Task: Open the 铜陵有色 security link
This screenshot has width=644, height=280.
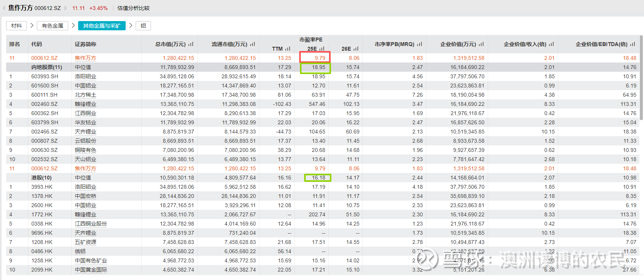Action: pyautogui.click(x=85, y=150)
